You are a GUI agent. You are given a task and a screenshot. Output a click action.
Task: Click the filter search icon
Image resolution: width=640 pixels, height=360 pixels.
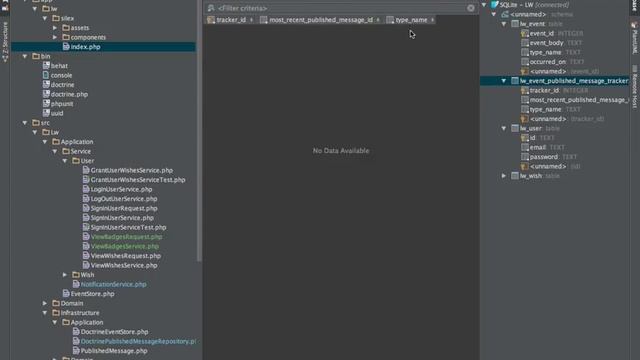pyautogui.click(x=211, y=8)
